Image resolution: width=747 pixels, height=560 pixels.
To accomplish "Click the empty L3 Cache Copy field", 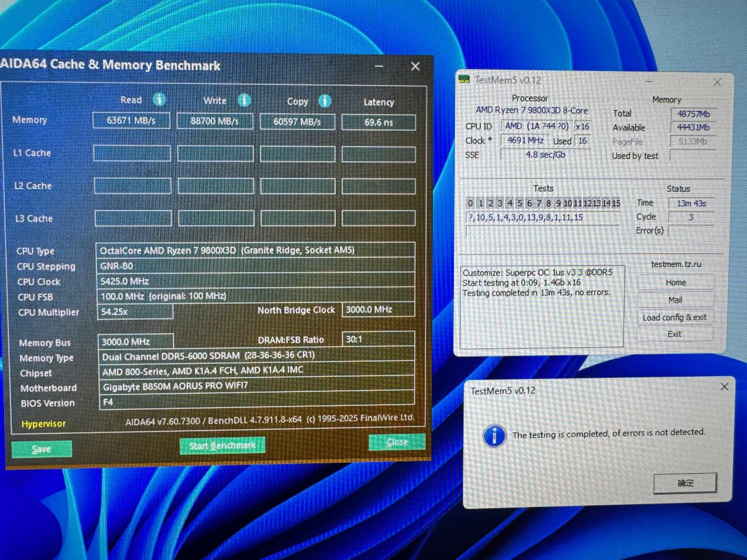I will click(x=298, y=218).
